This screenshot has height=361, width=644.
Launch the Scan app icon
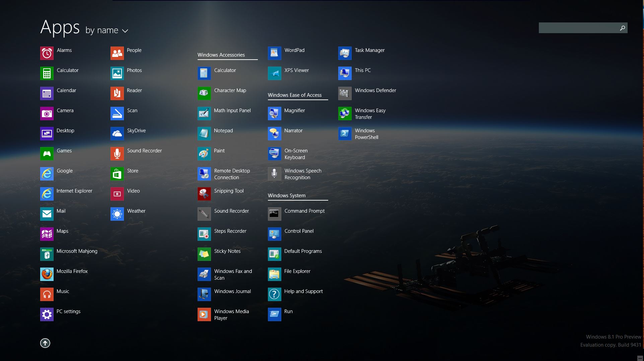117,114
